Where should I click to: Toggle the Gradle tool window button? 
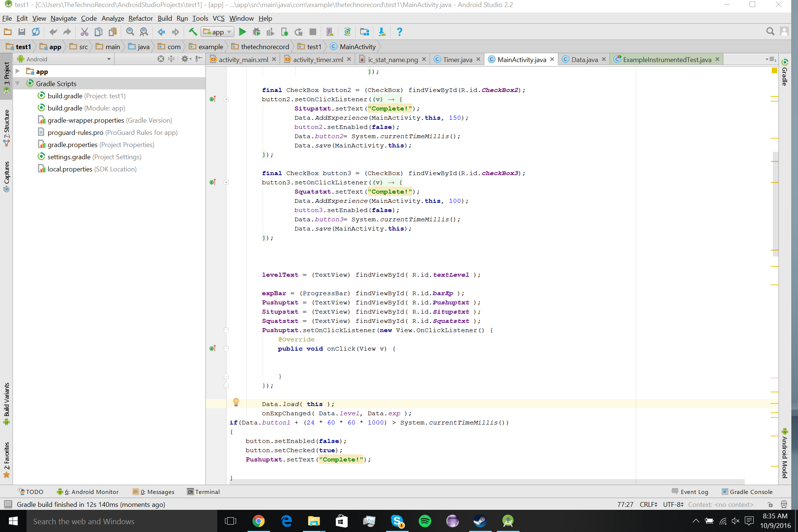click(x=785, y=73)
